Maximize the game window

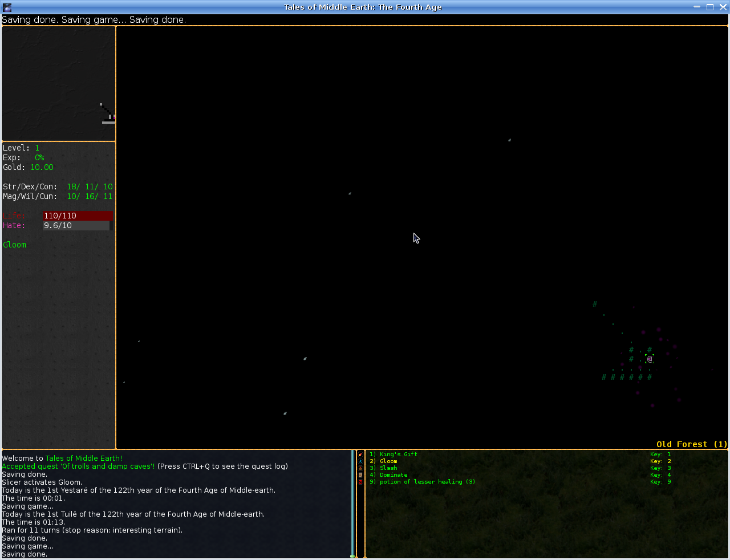pyautogui.click(x=710, y=7)
